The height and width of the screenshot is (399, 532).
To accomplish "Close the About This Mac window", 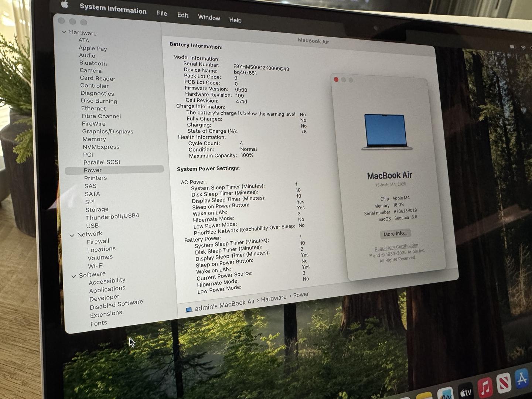I will (x=336, y=79).
